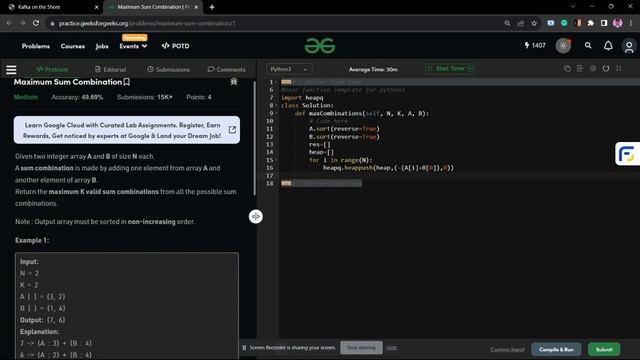This screenshot has height=360, width=640.
Task: Share this page via address bar icon
Action: coord(521,23)
